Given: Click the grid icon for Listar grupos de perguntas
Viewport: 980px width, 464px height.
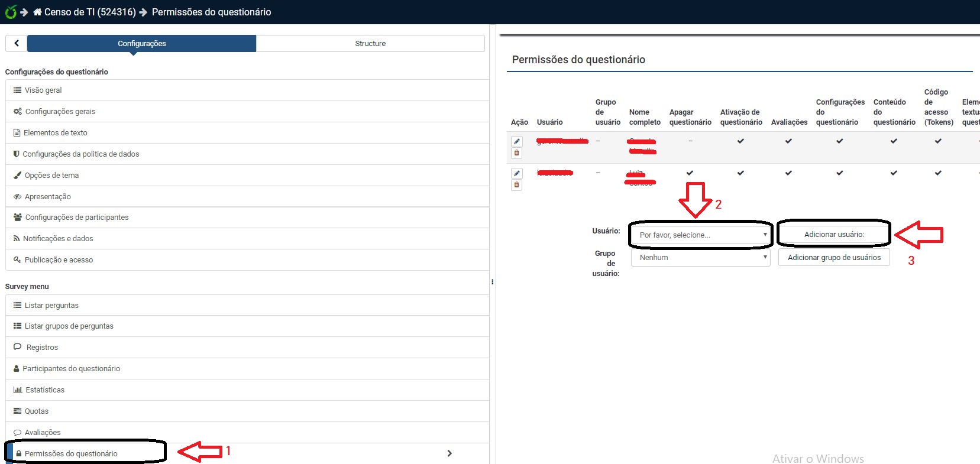Looking at the screenshot, I should coord(18,326).
